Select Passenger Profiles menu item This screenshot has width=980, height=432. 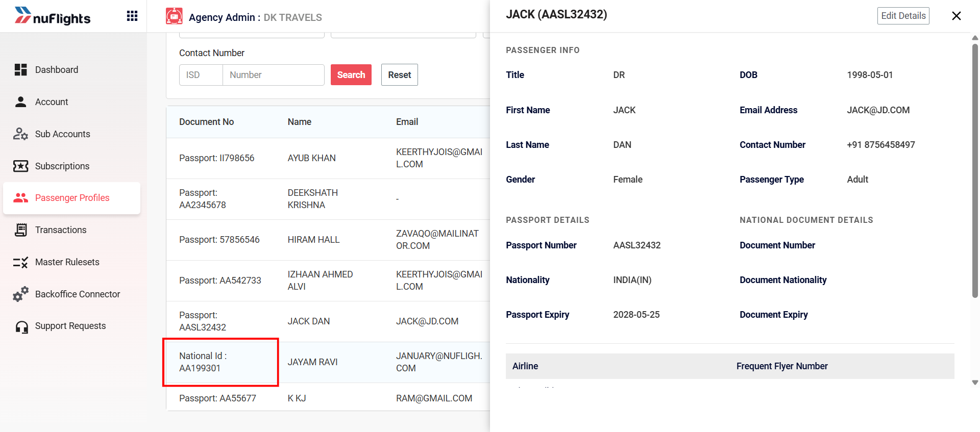pyautogui.click(x=71, y=198)
